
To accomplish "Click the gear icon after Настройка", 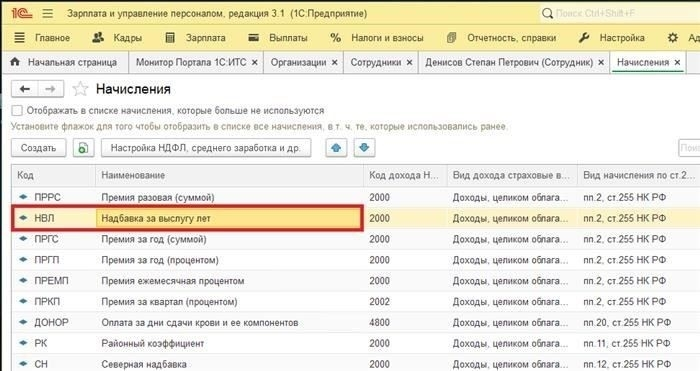I will point(672,38).
